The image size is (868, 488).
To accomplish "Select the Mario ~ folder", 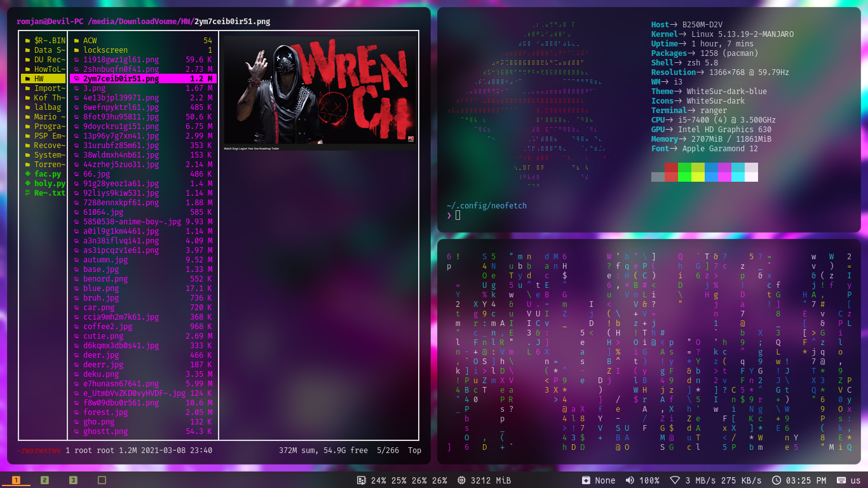I will [x=44, y=117].
